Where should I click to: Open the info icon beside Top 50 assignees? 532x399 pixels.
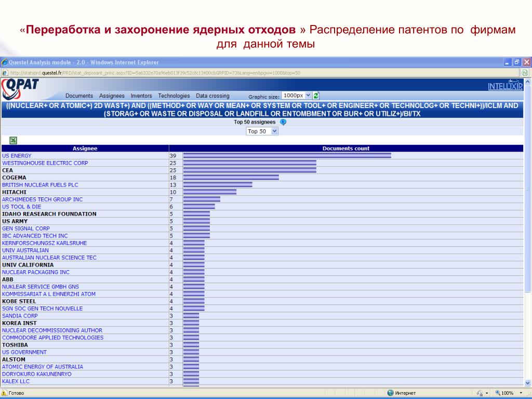(283, 122)
